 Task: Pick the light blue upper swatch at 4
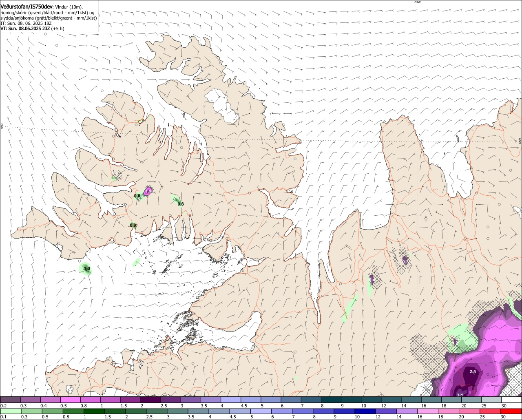click(x=231, y=400)
